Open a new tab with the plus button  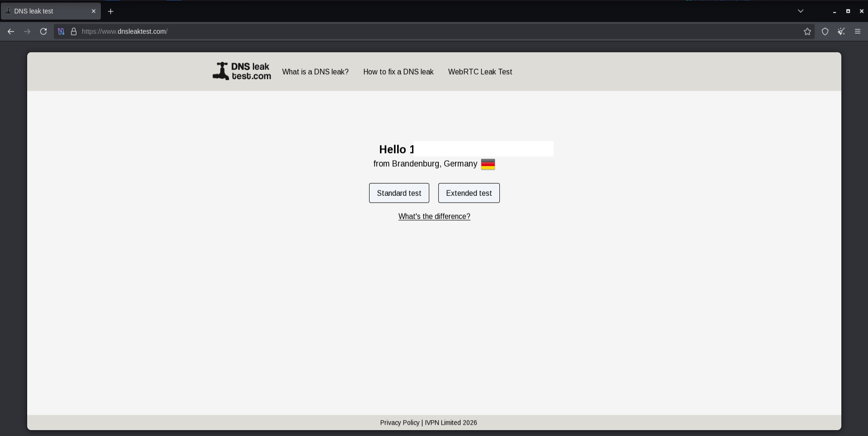tap(110, 11)
